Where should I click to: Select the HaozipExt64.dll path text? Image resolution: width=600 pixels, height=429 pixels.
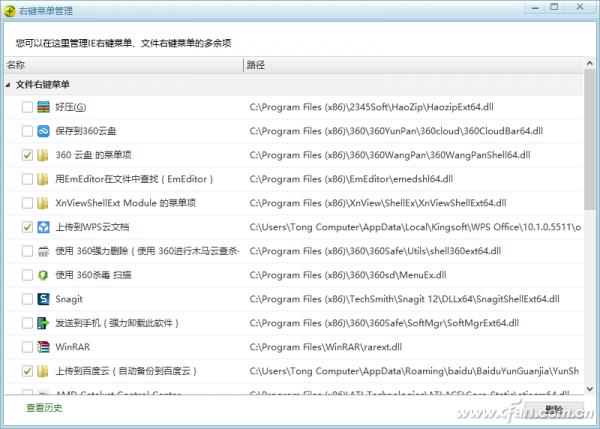point(372,107)
